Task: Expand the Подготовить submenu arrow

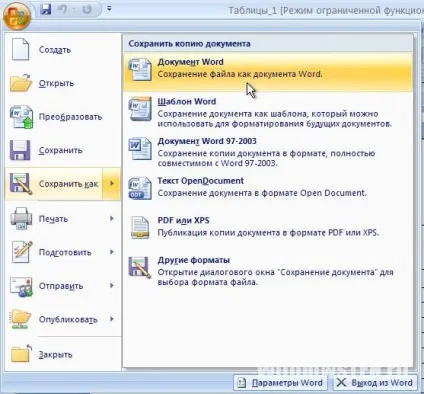Action: 112,252
